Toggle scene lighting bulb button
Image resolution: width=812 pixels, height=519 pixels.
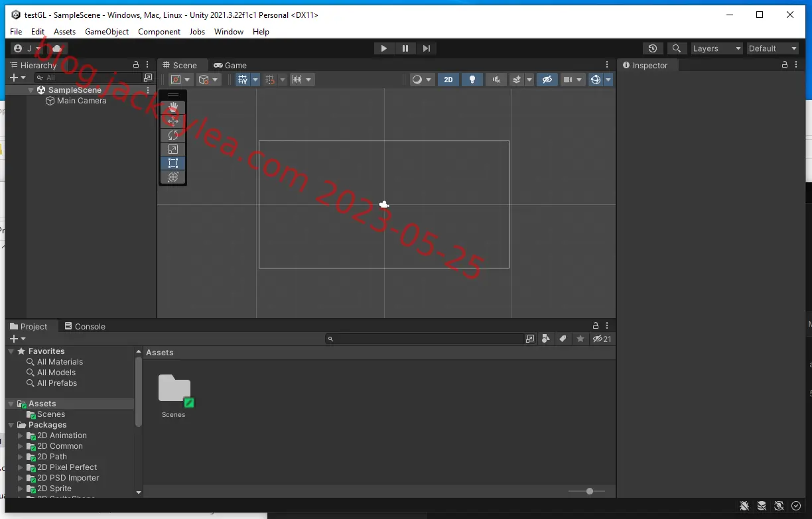472,80
